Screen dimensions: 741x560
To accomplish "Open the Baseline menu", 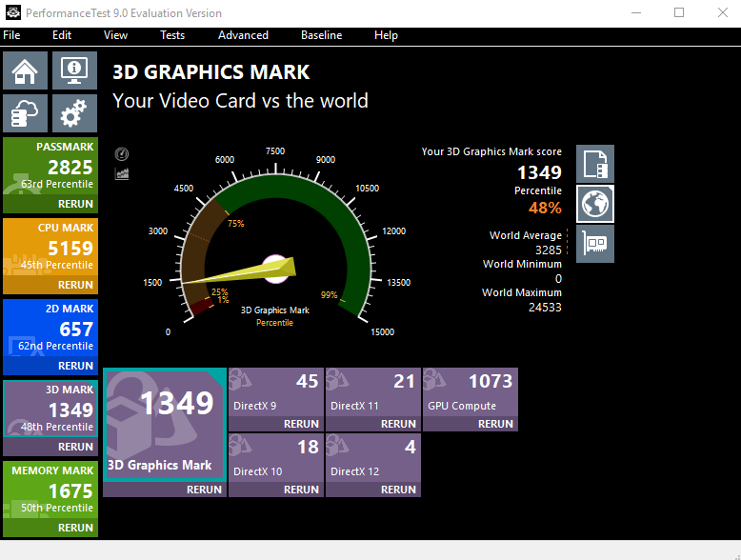I will point(321,35).
